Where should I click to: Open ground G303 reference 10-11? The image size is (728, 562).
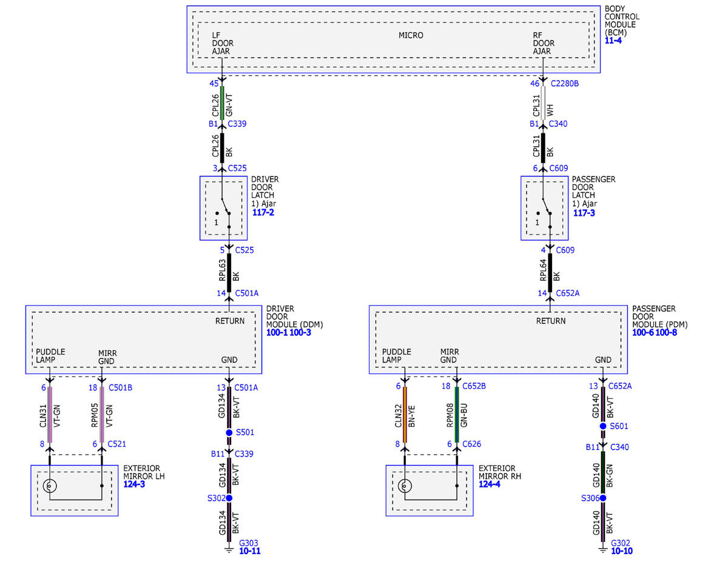pos(250,551)
